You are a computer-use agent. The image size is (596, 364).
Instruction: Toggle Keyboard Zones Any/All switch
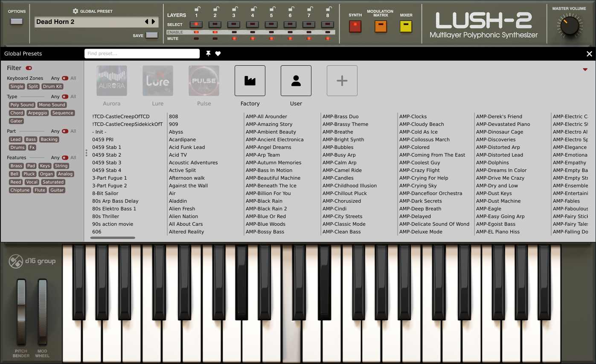tap(65, 78)
